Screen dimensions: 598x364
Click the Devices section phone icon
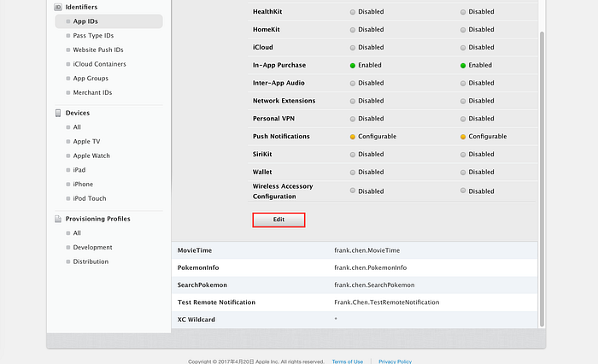click(58, 113)
